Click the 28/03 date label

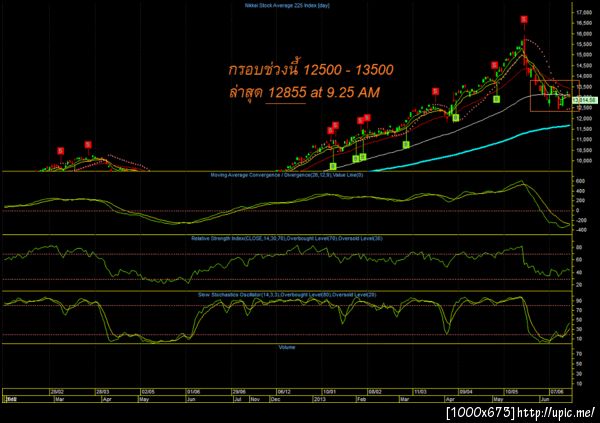click(103, 392)
